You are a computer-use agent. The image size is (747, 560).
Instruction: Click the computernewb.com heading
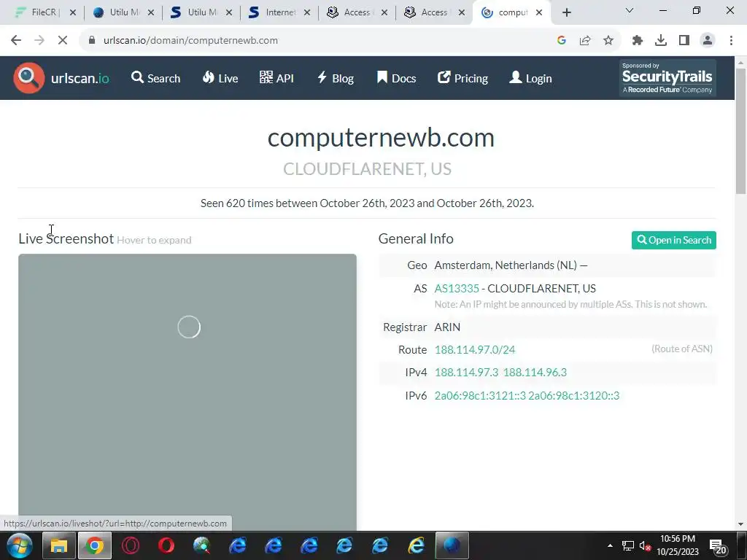[x=381, y=138]
